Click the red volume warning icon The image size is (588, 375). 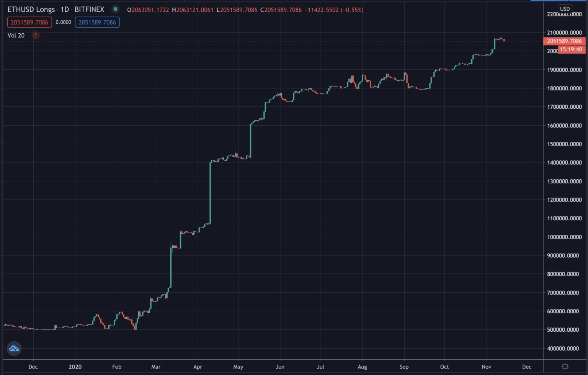(36, 35)
